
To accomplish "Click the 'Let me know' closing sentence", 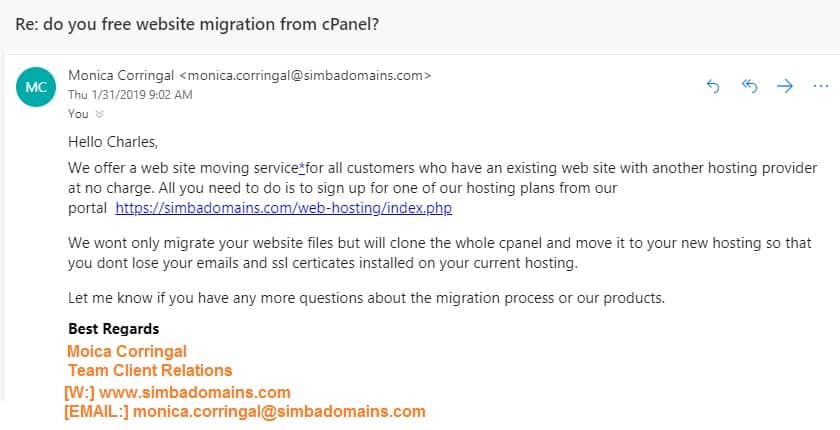I will (x=366, y=298).
